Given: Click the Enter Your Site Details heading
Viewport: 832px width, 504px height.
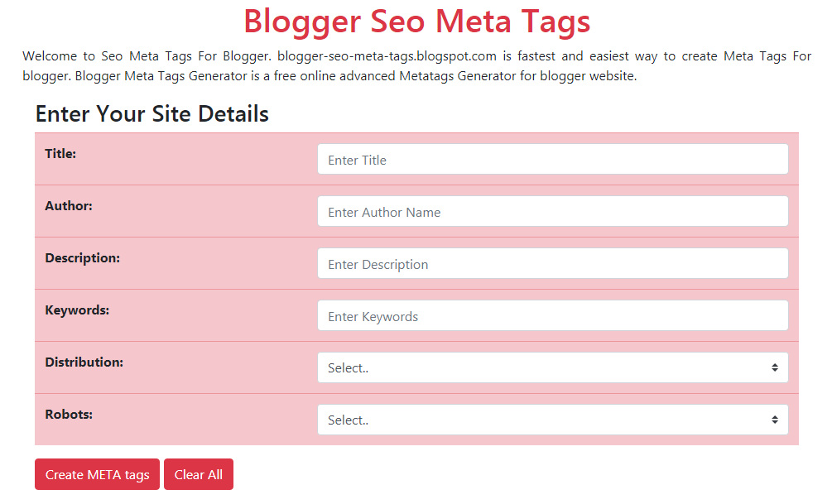Looking at the screenshot, I should click(x=151, y=113).
